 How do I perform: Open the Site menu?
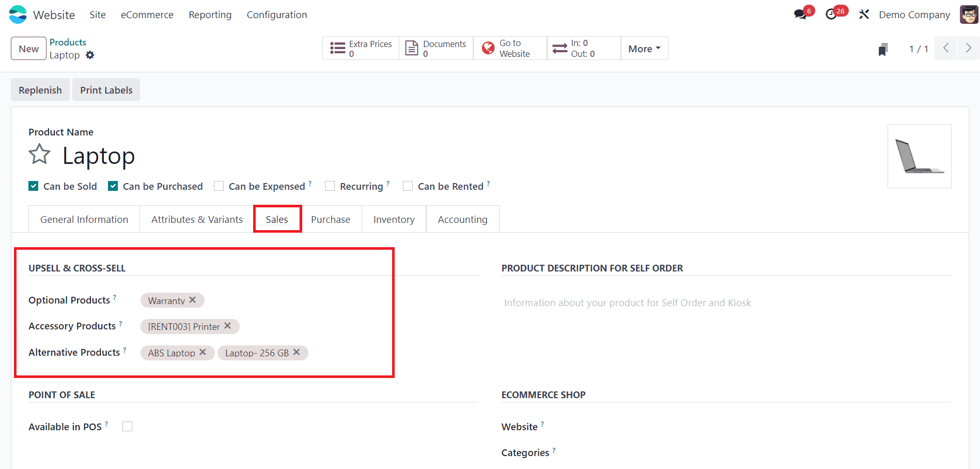(x=98, y=14)
